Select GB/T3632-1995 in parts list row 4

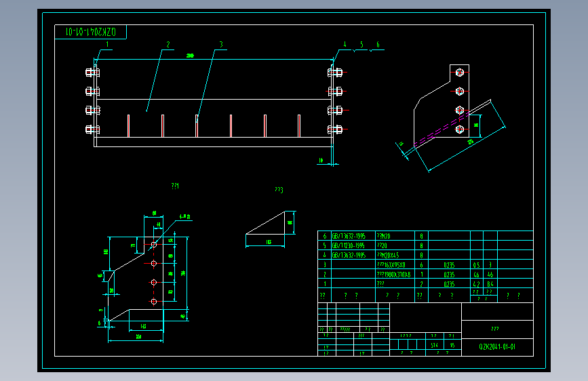point(349,256)
